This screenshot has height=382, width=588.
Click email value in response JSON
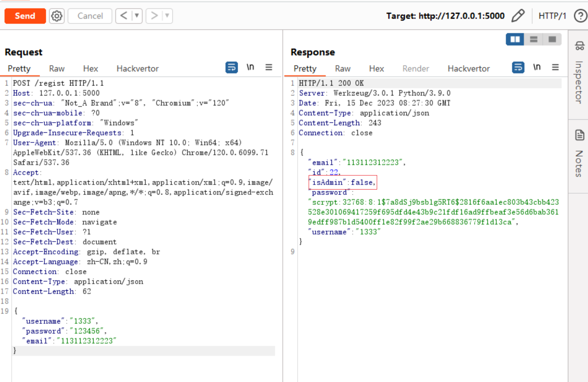(372, 162)
